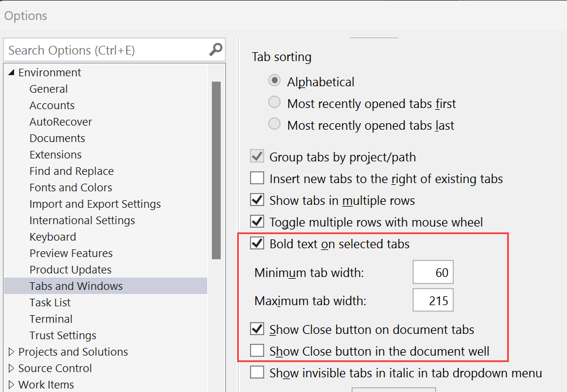Expand the Work Items node
Image resolution: width=567 pixels, height=392 pixels.
coord(10,384)
